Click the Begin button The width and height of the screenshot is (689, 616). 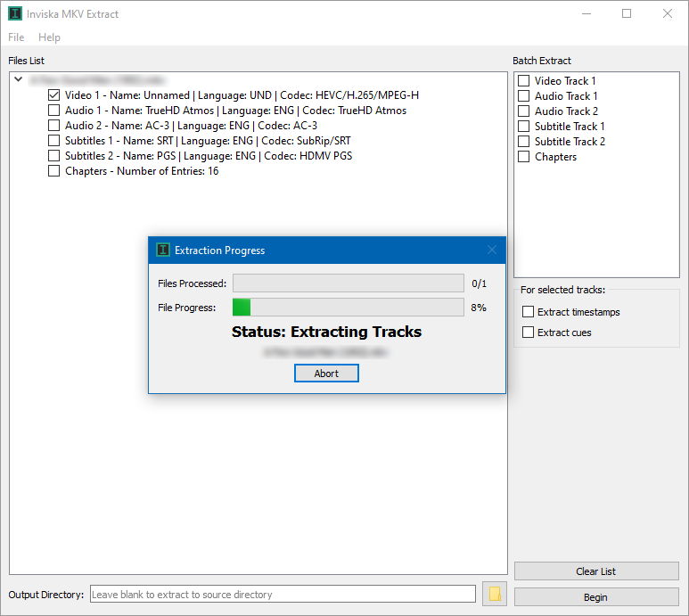[x=596, y=597]
